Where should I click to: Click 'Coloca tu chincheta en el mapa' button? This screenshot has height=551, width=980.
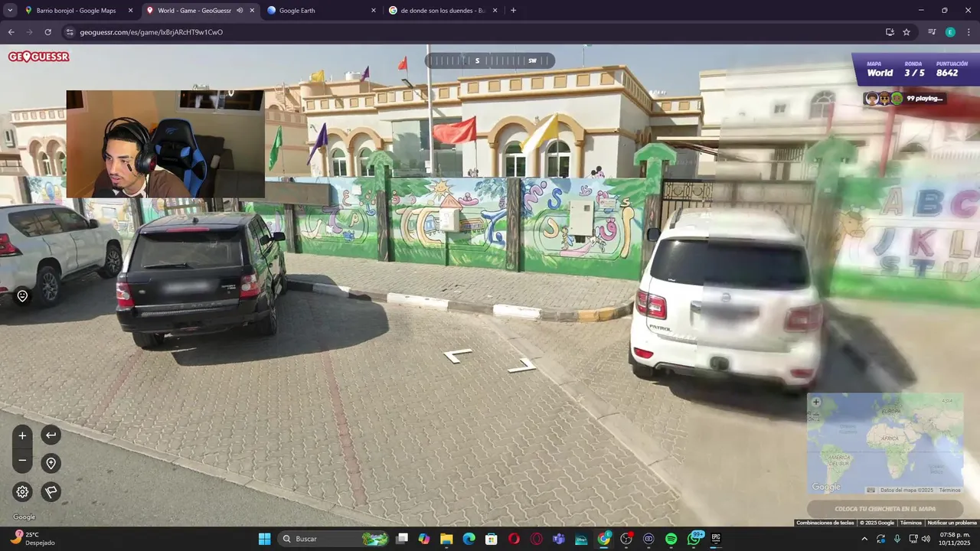click(885, 509)
